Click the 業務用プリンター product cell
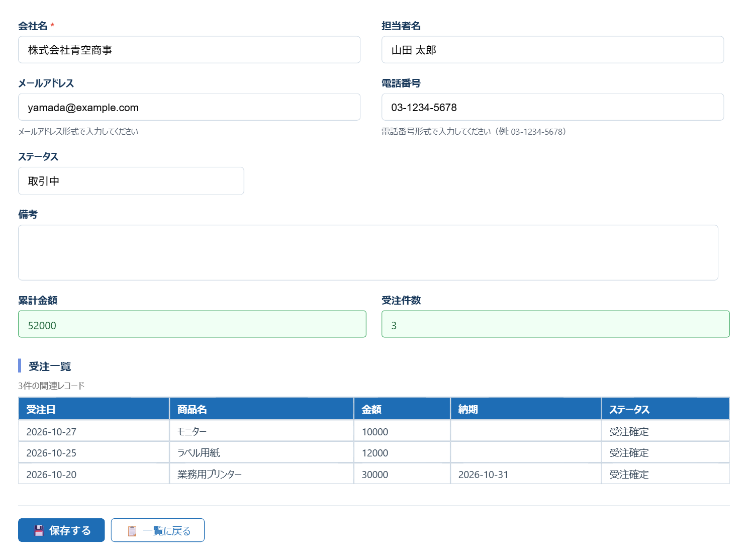The height and width of the screenshot is (560, 748). tap(261, 474)
